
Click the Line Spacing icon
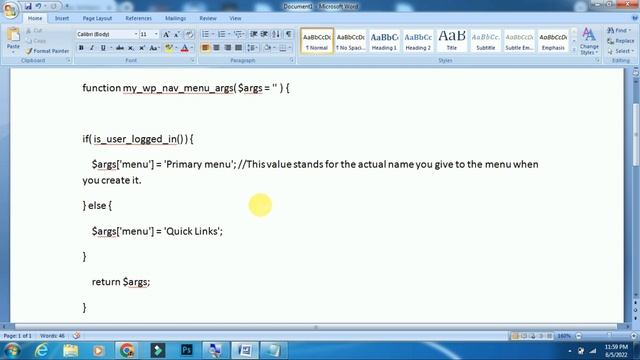point(251,48)
